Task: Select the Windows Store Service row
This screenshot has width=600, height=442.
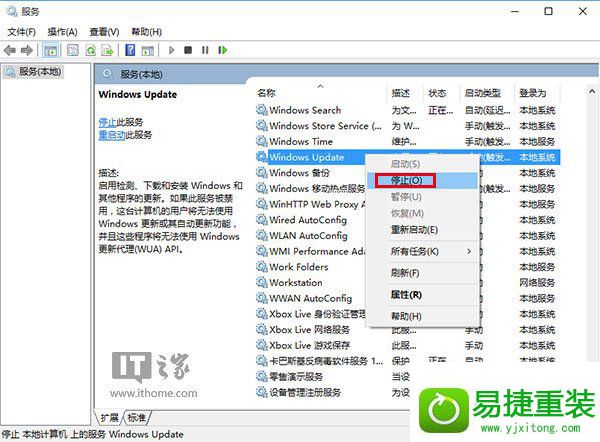Action: [408, 126]
